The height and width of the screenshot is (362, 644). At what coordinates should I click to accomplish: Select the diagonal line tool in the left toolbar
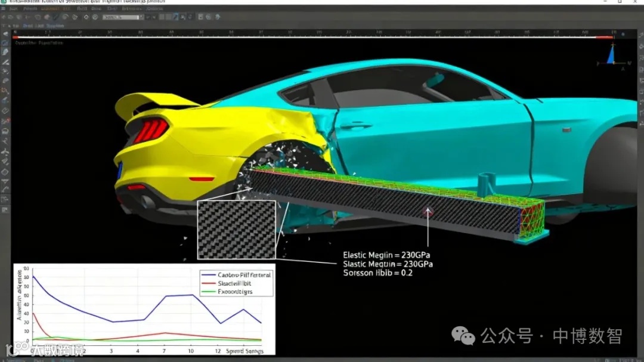5,62
